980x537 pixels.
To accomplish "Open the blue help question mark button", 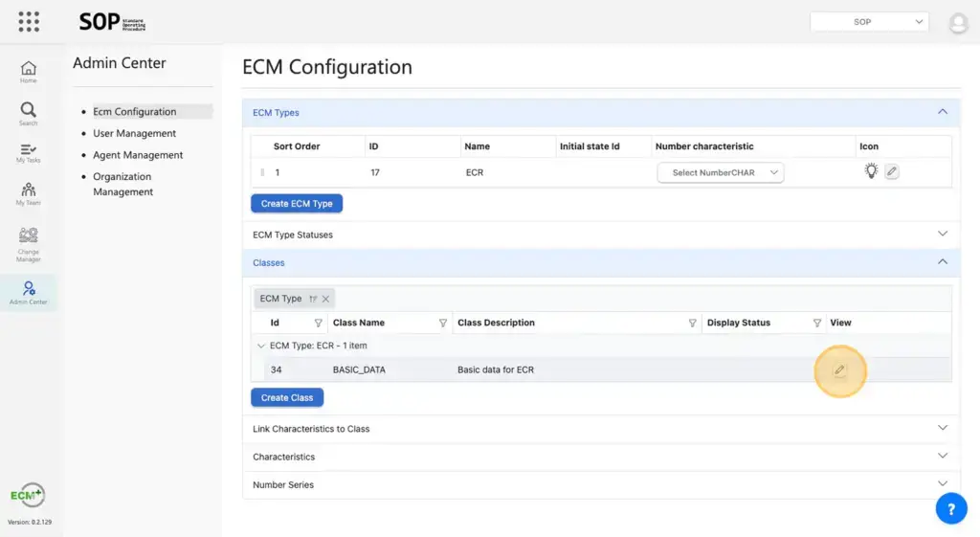I will pyautogui.click(x=950, y=509).
